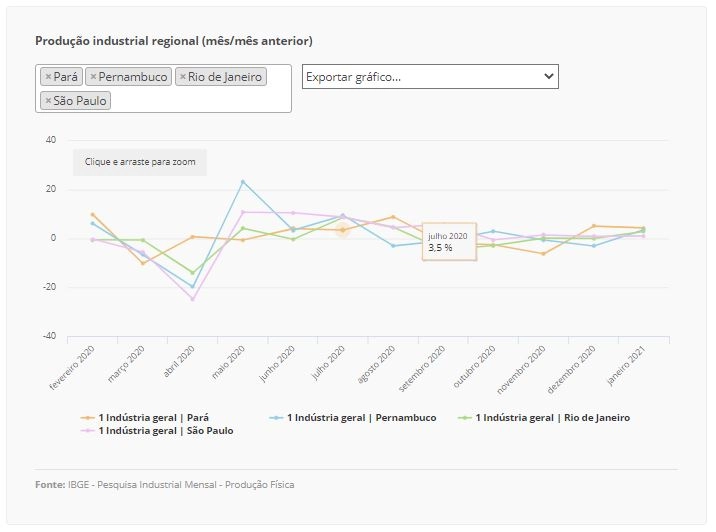The height and width of the screenshot is (532, 716).
Task: Remove Rio de Janeiro tag x icon
Action: coord(183,77)
